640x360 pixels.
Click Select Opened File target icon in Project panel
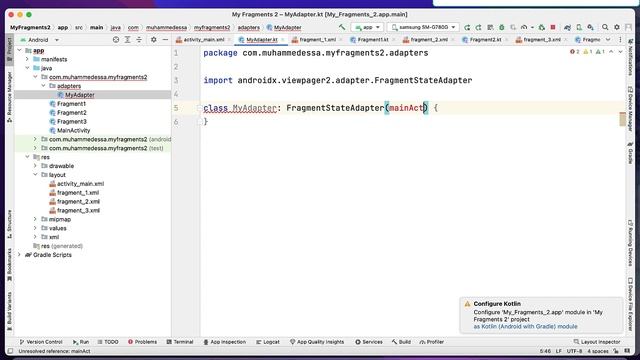[x=116, y=40]
